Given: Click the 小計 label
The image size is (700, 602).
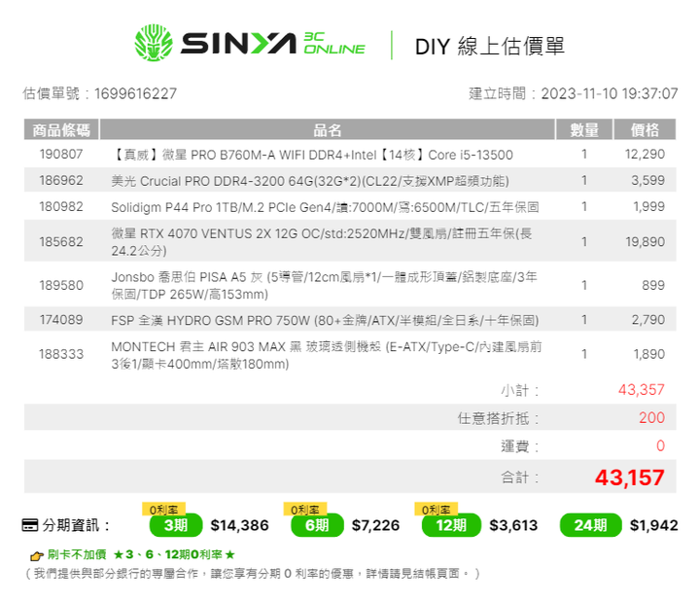Looking at the screenshot, I should coord(519,390).
